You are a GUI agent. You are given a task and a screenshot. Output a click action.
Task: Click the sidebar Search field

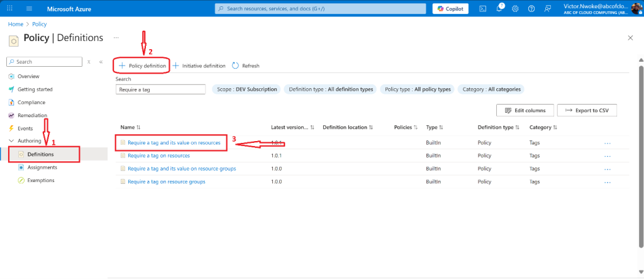pos(45,62)
